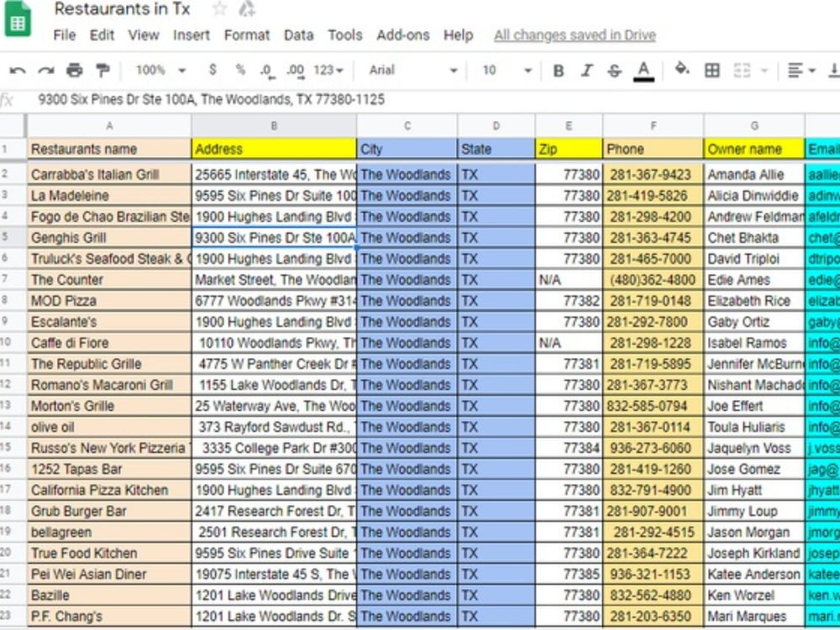Click into the formula bar
Screen dimensions: 840x630
(428, 100)
